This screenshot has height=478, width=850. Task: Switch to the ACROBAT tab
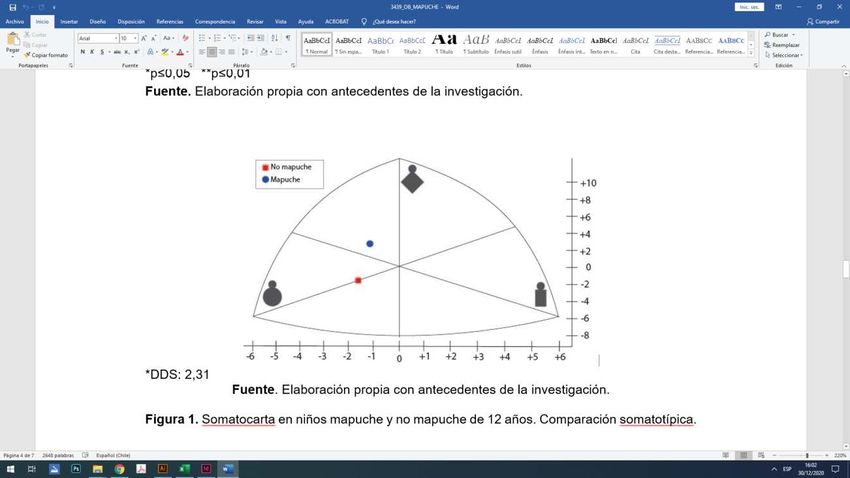pyautogui.click(x=337, y=22)
